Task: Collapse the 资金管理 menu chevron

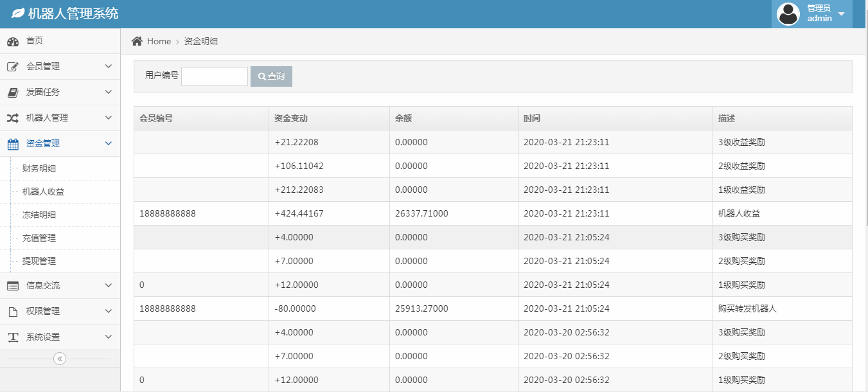Action: point(108,143)
